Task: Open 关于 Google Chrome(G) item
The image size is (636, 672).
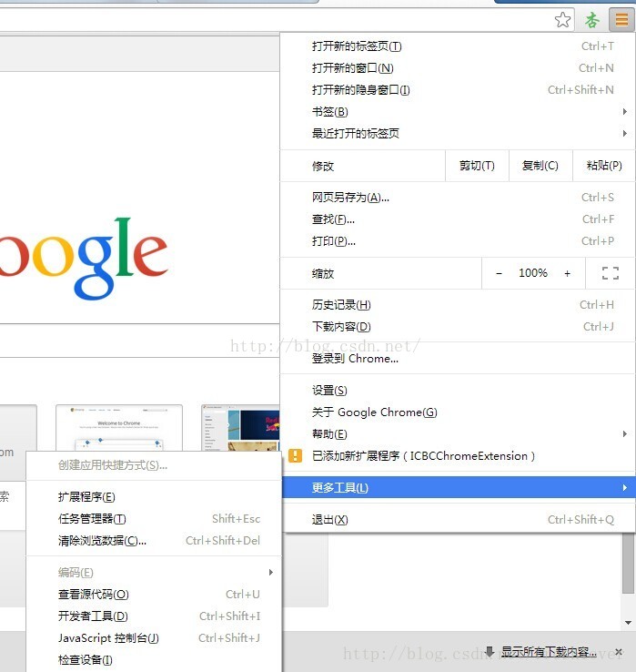Action: tap(458, 412)
